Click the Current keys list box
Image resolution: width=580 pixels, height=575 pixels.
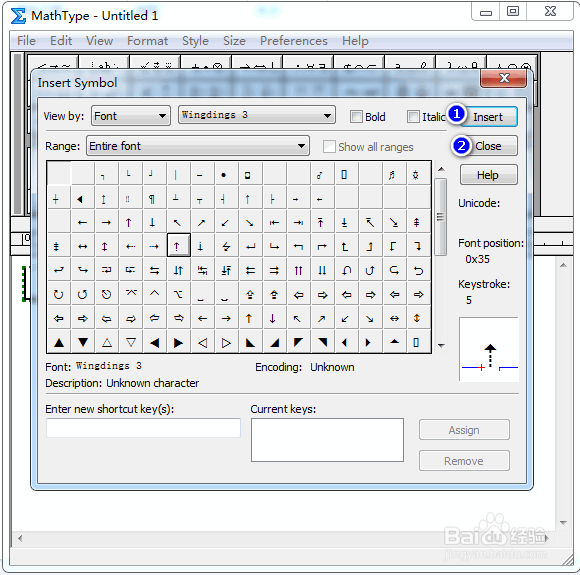pyautogui.click(x=327, y=440)
